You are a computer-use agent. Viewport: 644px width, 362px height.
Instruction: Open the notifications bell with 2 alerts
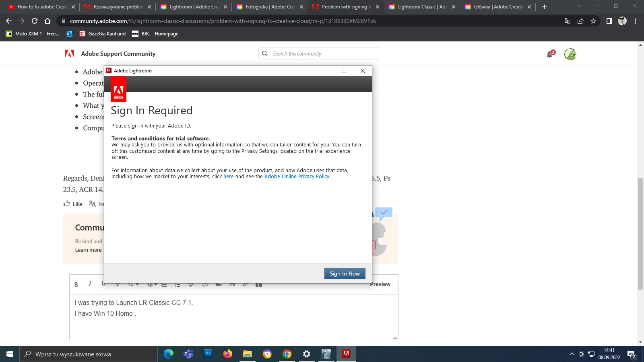point(550,54)
